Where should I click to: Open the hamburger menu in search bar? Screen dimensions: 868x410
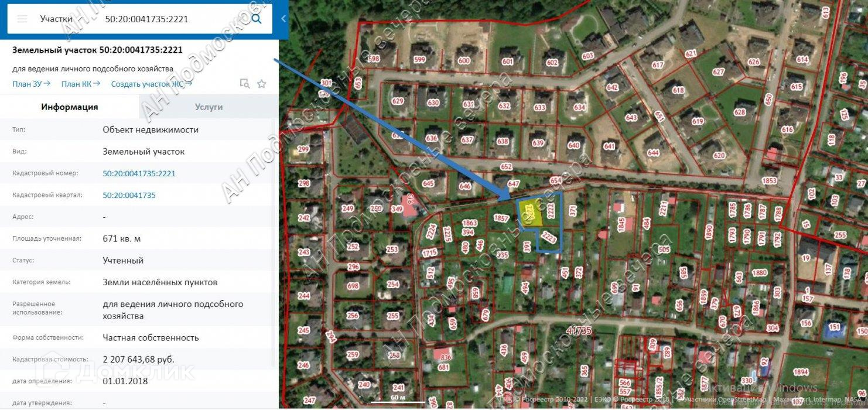(x=22, y=19)
